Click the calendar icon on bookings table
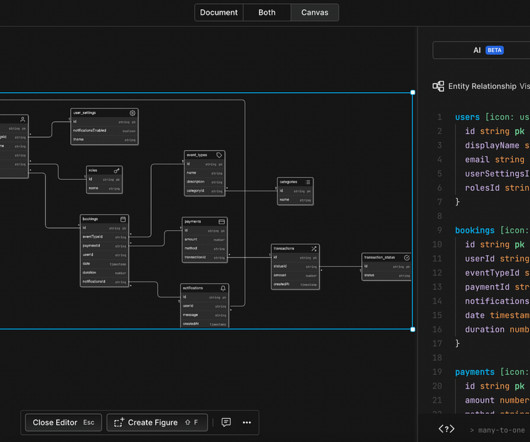The width and height of the screenshot is (530, 442). click(x=123, y=219)
